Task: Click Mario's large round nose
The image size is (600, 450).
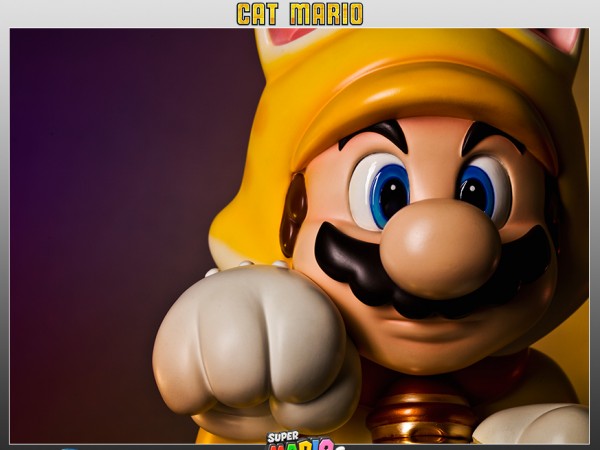Action: pyautogui.click(x=440, y=246)
